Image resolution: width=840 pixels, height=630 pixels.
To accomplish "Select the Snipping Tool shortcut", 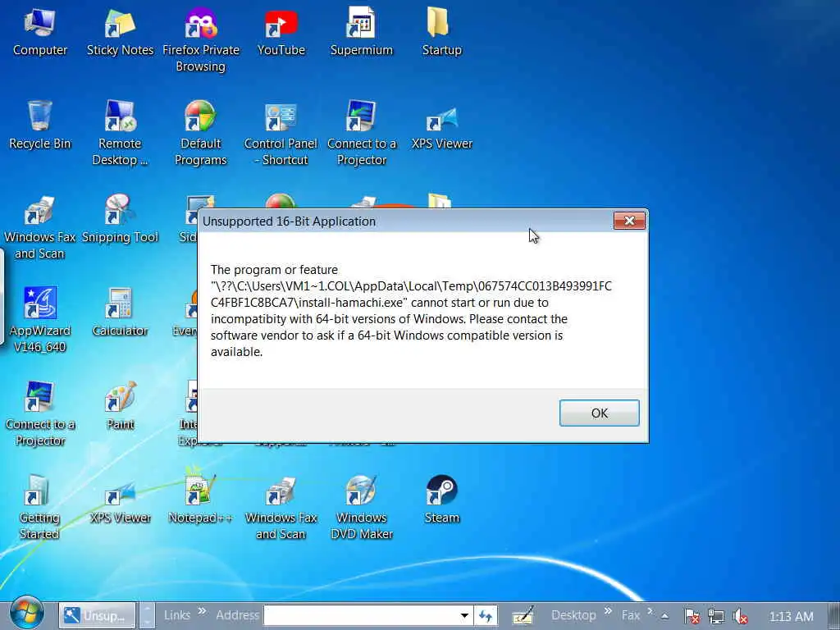I will 120,219.
